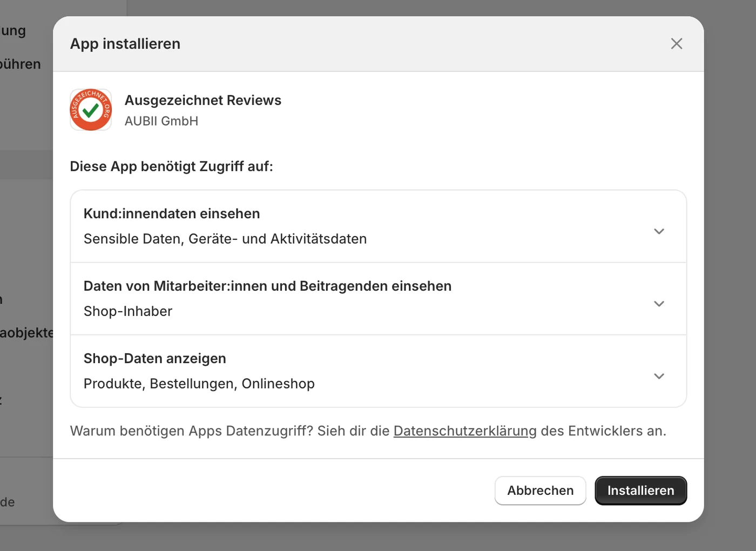Click the Ausgezeichnet Reviews app icon
This screenshot has width=756, height=551.
pos(91,110)
